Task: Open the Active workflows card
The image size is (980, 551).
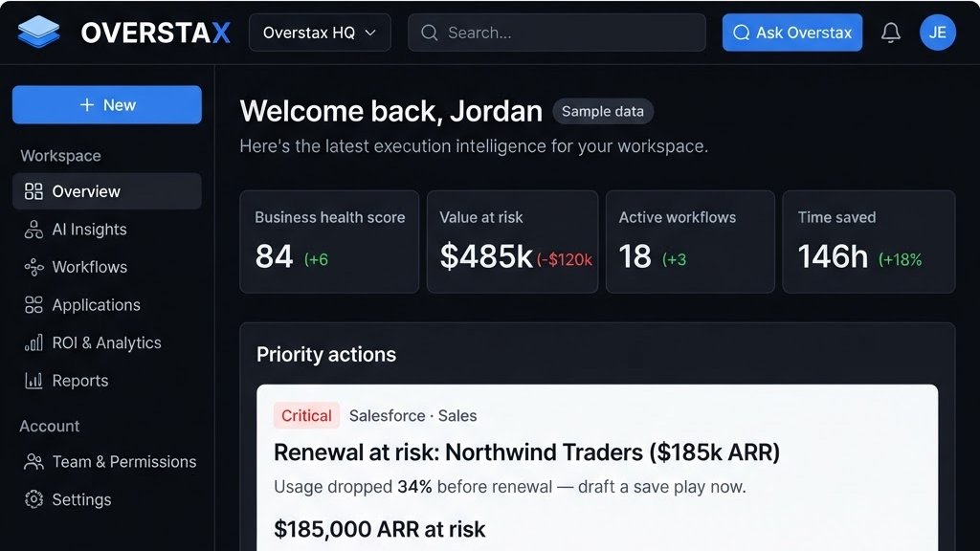Action: pos(690,242)
